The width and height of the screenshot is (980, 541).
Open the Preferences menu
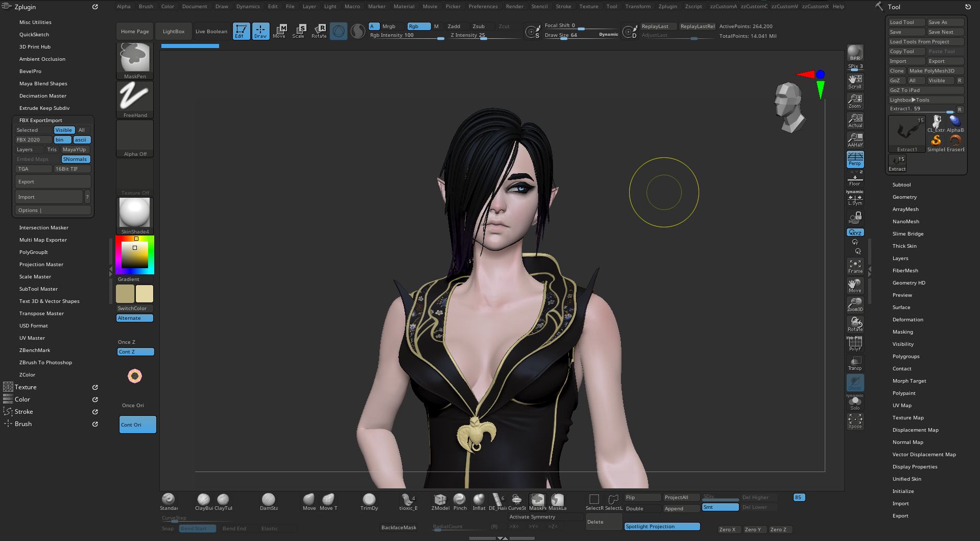[483, 7]
